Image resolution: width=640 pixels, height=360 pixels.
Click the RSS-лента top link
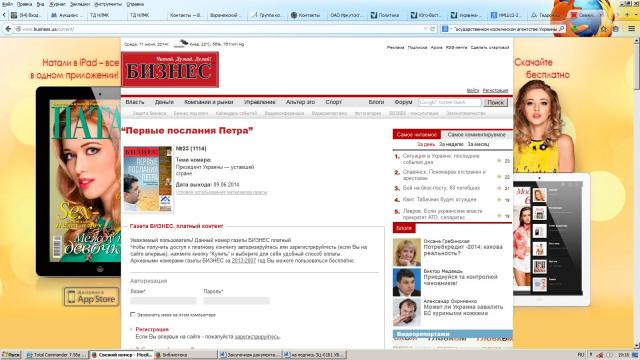456,48
